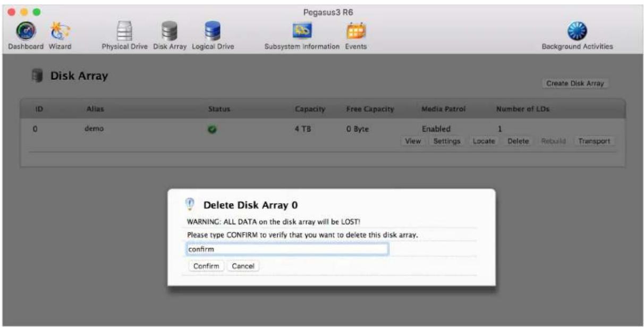Open Settings for the demo disk array
Viewport: 644px width, 327px height.
[447, 141]
